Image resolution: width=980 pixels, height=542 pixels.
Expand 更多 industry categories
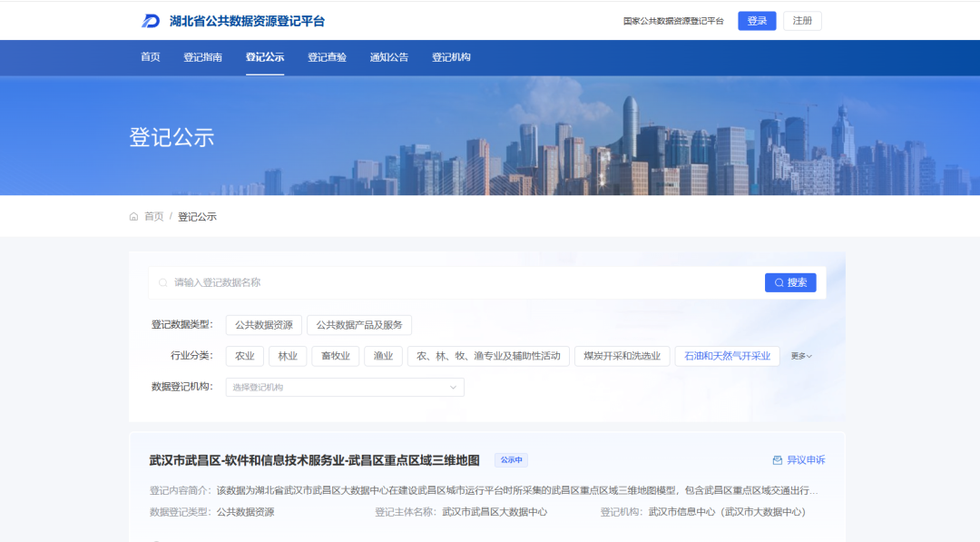click(801, 356)
